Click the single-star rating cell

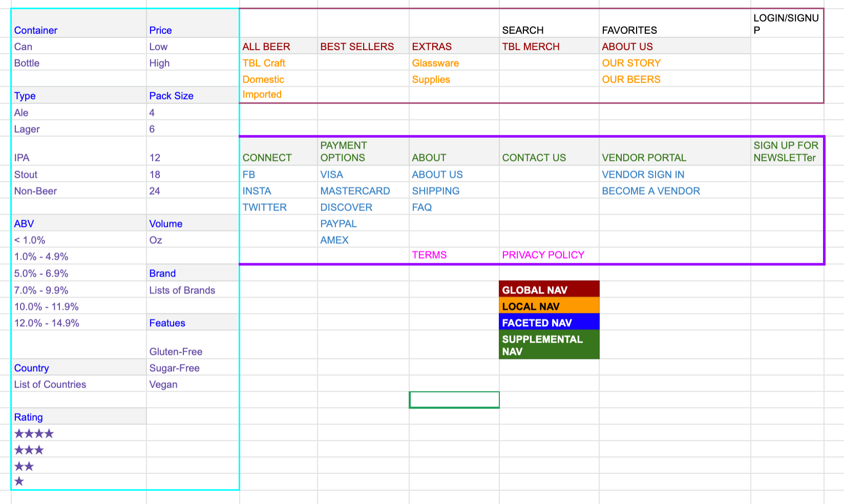79,481
